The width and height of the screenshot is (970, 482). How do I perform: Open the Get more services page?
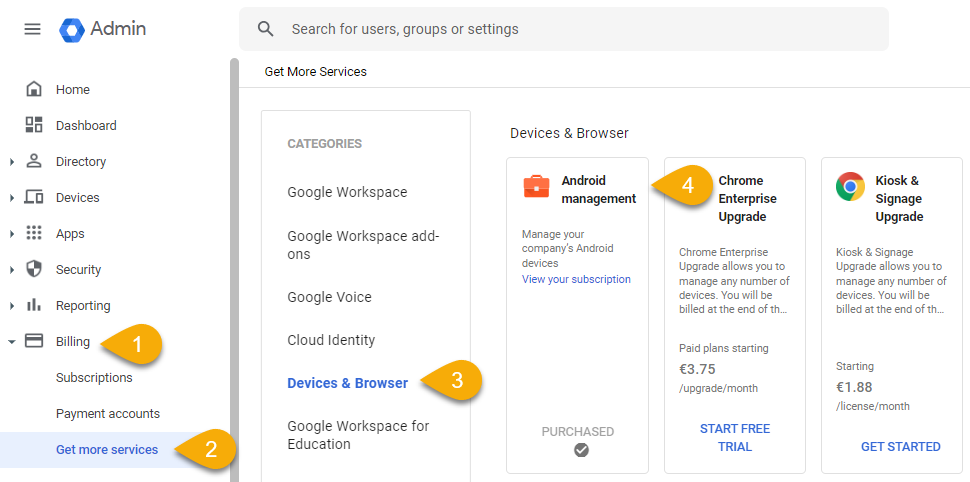(107, 450)
